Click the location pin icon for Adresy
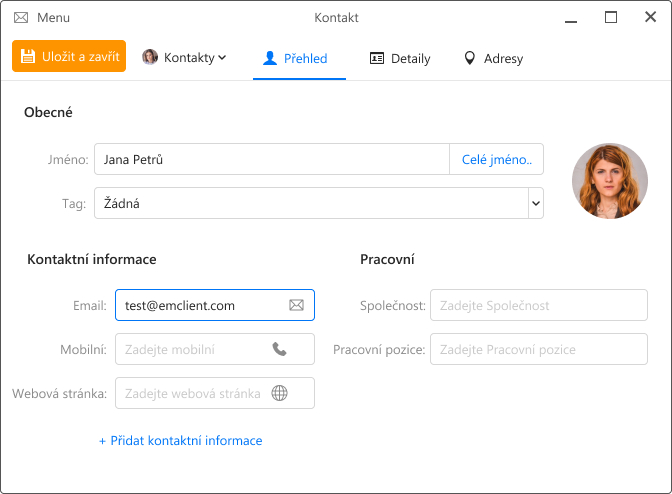This screenshot has width=672, height=494. 470,58
